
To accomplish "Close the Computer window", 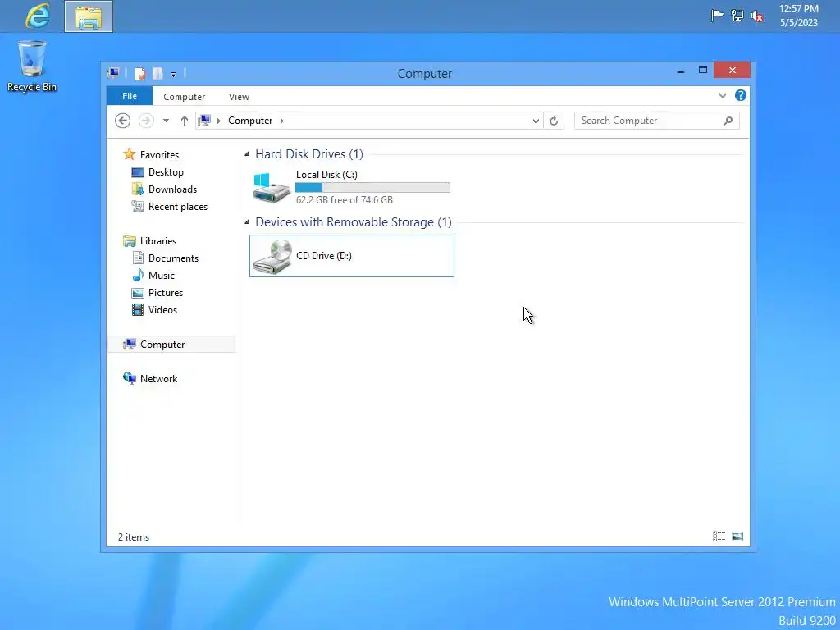I will pos(732,71).
